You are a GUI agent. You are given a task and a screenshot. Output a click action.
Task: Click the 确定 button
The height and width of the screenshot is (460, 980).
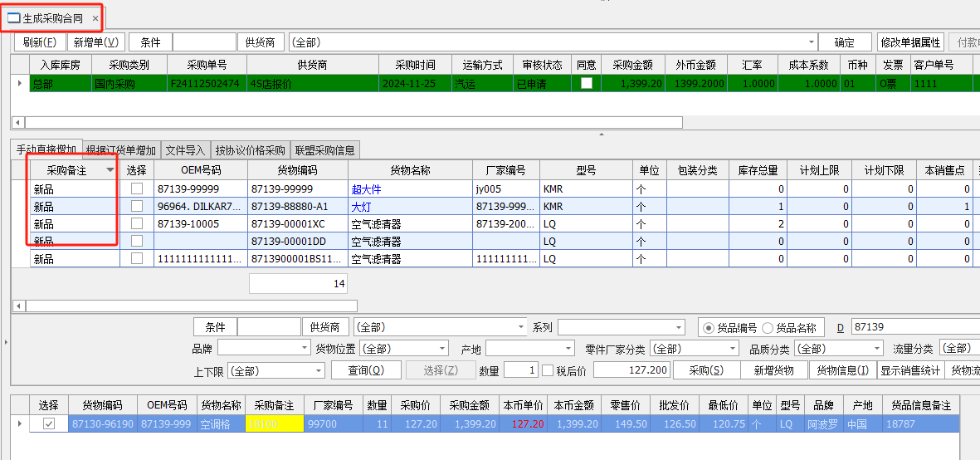pyautogui.click(x=845, y=42)
